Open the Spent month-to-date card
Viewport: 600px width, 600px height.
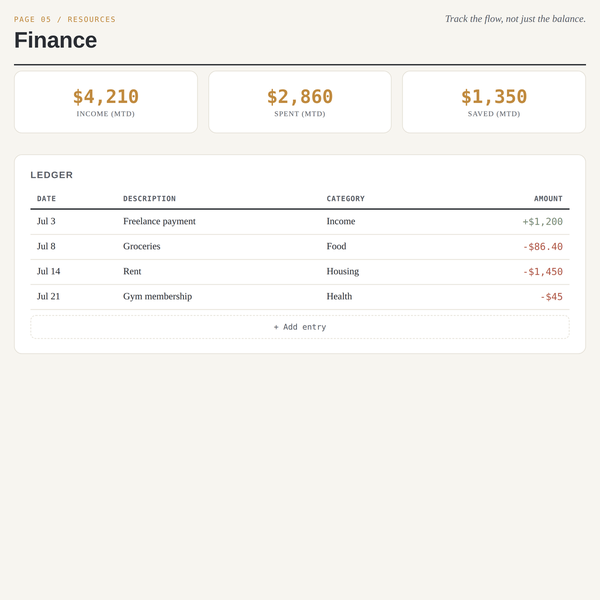coord(300,102)
